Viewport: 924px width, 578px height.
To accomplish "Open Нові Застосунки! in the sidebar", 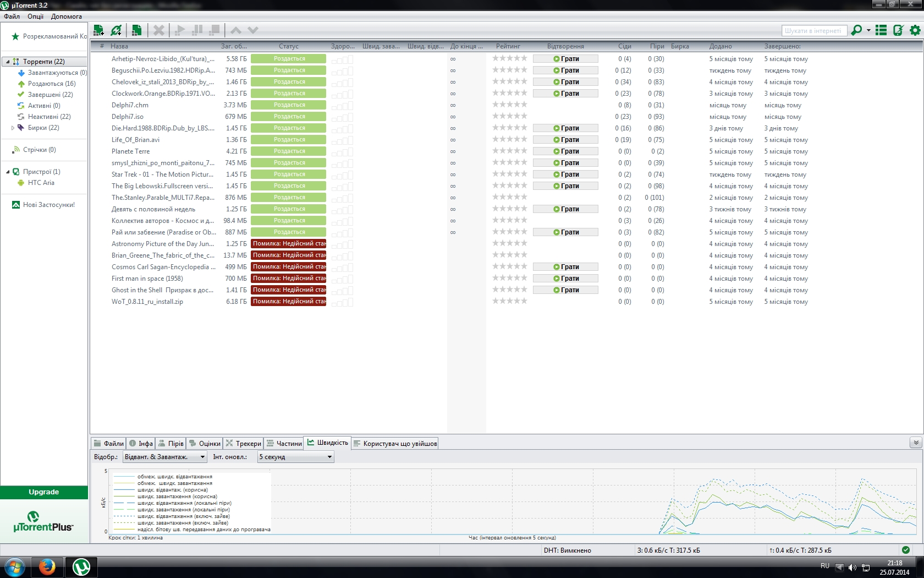I will click(43, 205).
